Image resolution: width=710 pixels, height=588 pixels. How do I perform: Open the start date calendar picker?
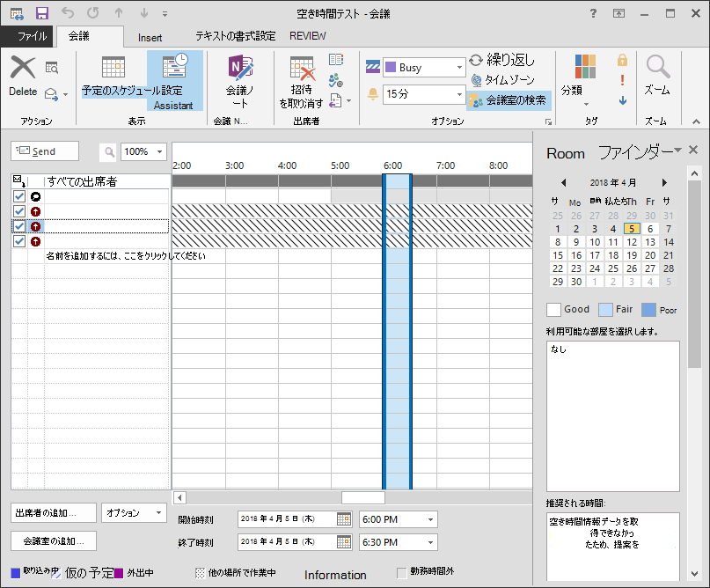click(x=344, y=519)
